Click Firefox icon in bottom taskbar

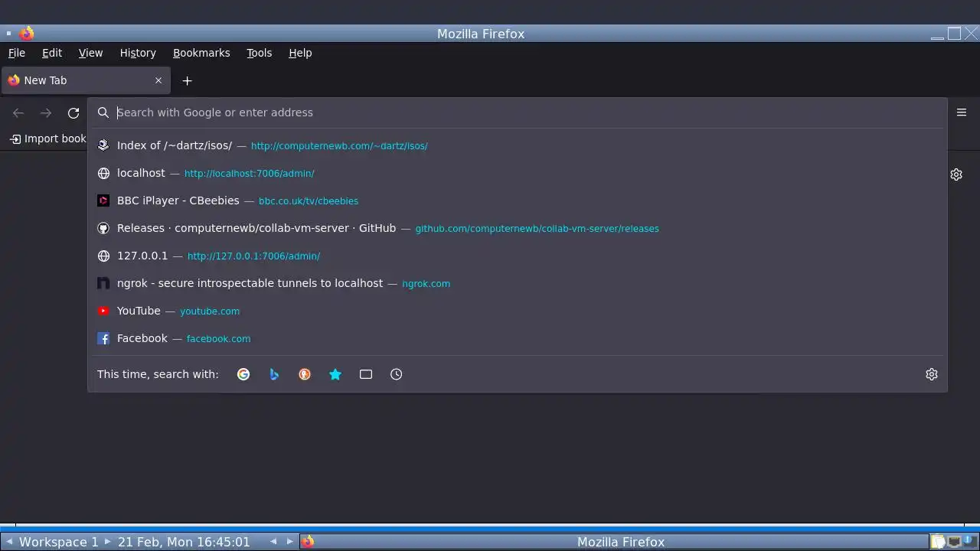[308, 542]
